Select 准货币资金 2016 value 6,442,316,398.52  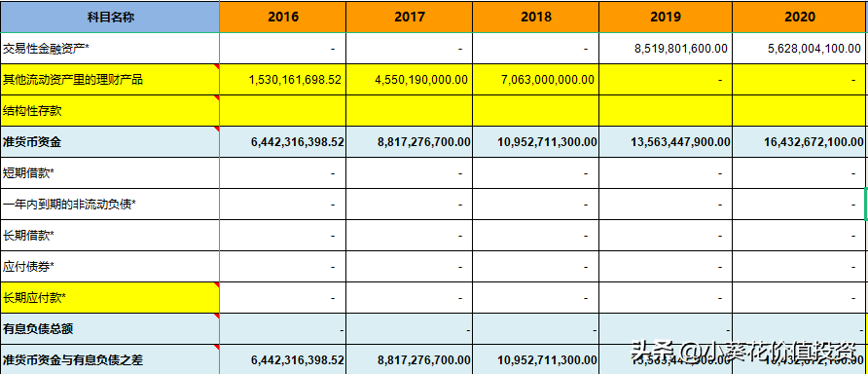click(x=297, y=142)
